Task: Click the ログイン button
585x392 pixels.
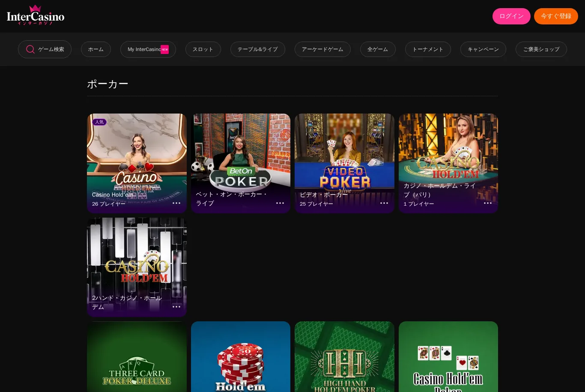Action: [x=511, y=16]
